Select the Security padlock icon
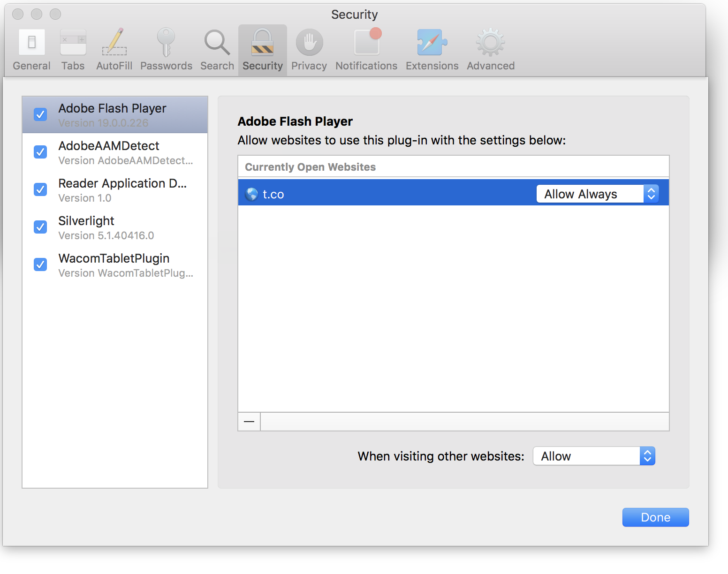Screen dimensions: 728x574 263,42
